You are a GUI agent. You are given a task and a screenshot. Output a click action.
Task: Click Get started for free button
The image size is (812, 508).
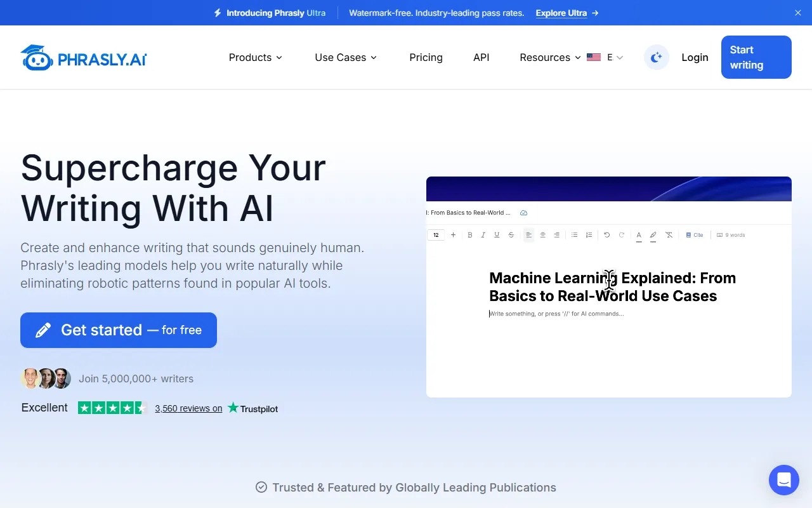119,330
